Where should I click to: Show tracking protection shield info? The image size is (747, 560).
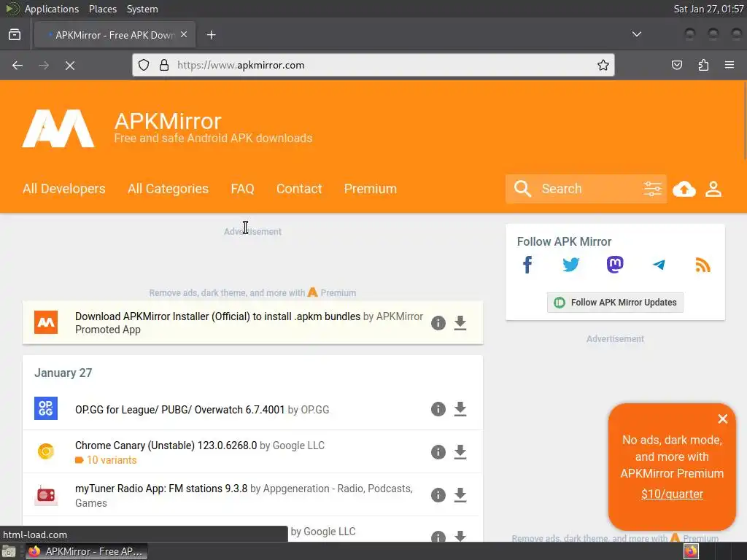click(144, 65)
